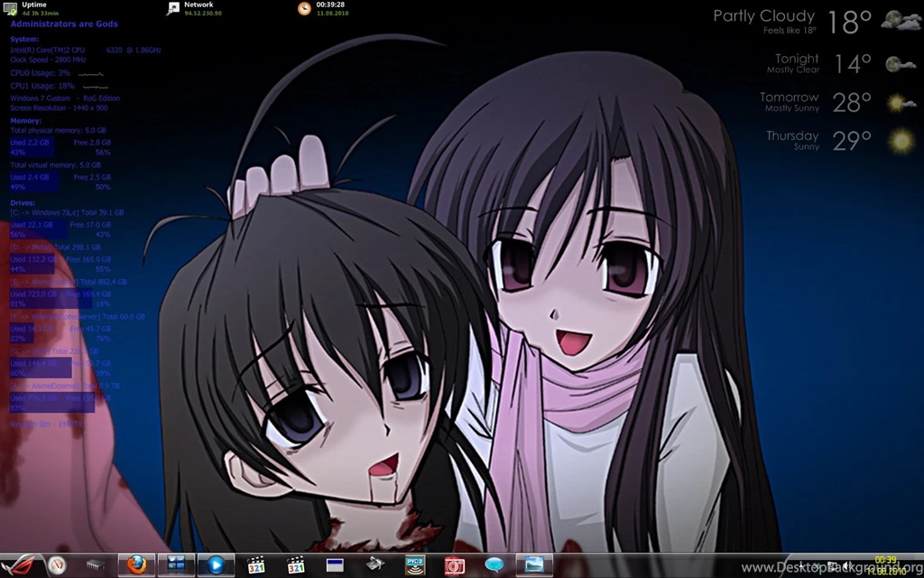
Task: Click the Partly Cloudy weather icon
Action: pyautogui.click(x=900, y=20)
